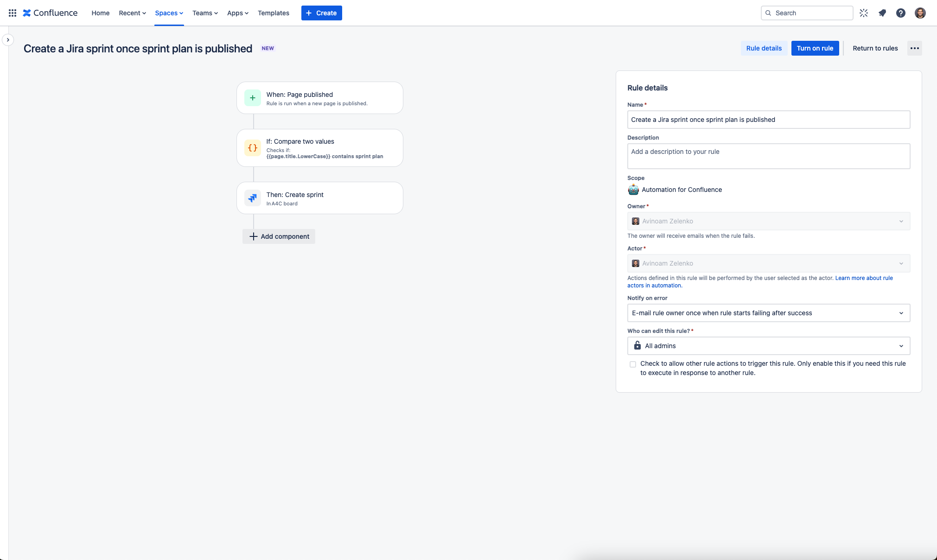Image resolution: width=937 pixels, height=560 pixels.
Task: Click the Turn on rule button
Action: [815, 48]
